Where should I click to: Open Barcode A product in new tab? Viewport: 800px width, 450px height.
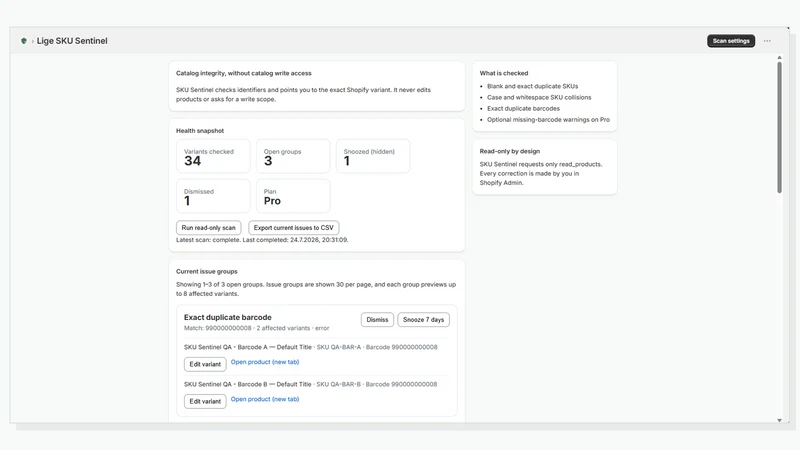pos(265,362)
